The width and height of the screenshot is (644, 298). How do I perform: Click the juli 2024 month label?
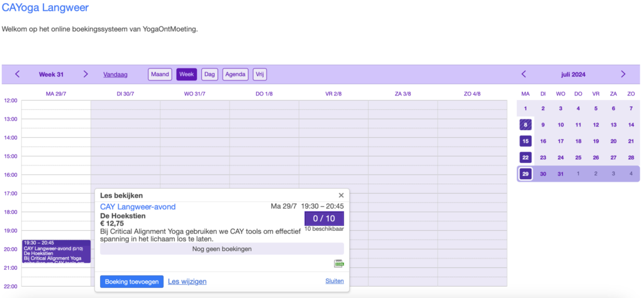(574, 75)
